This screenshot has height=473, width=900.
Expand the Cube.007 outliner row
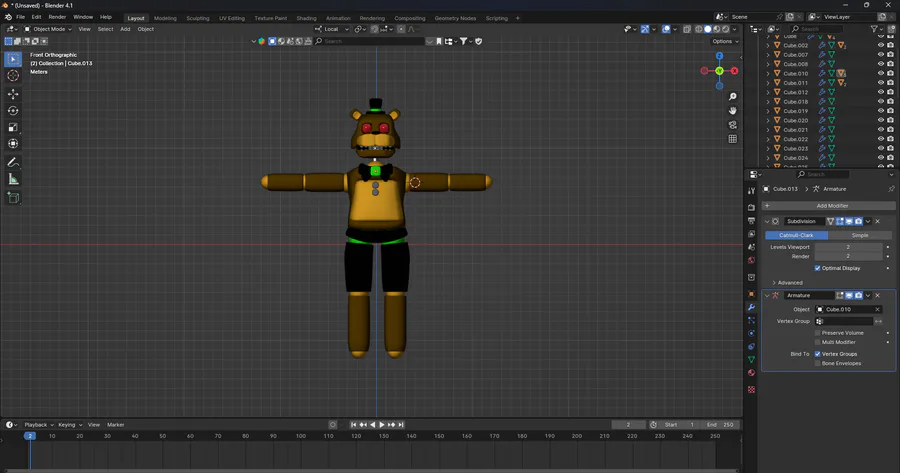click(x=768, y=55)
